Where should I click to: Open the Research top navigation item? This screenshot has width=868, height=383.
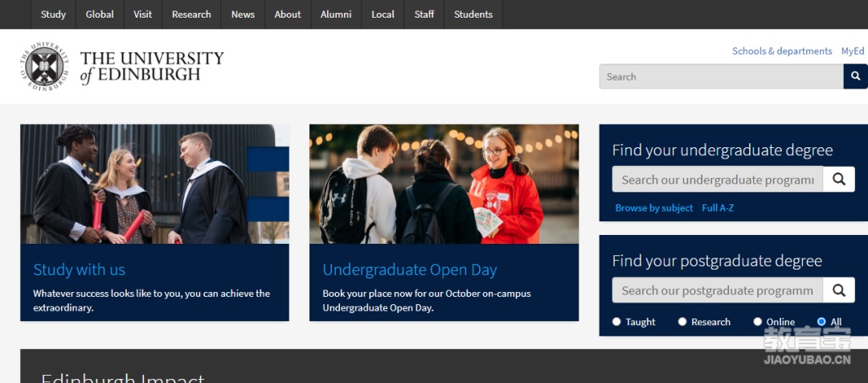191,14
